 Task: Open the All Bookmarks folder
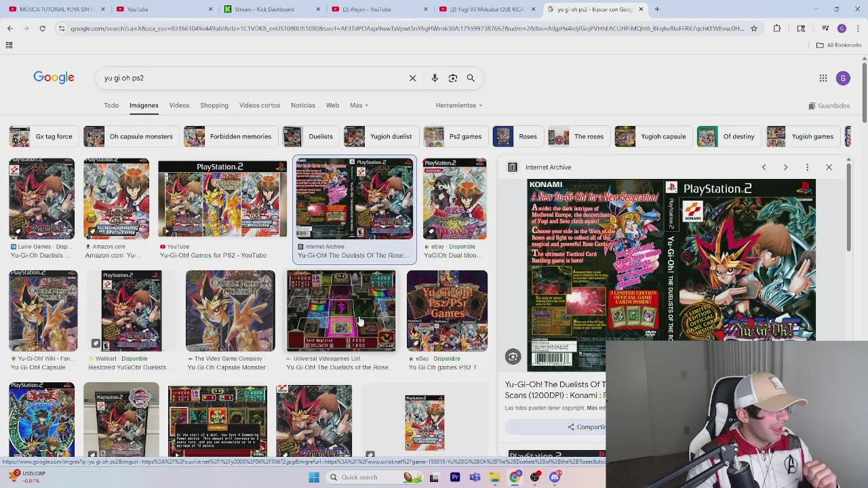point(839,45)
